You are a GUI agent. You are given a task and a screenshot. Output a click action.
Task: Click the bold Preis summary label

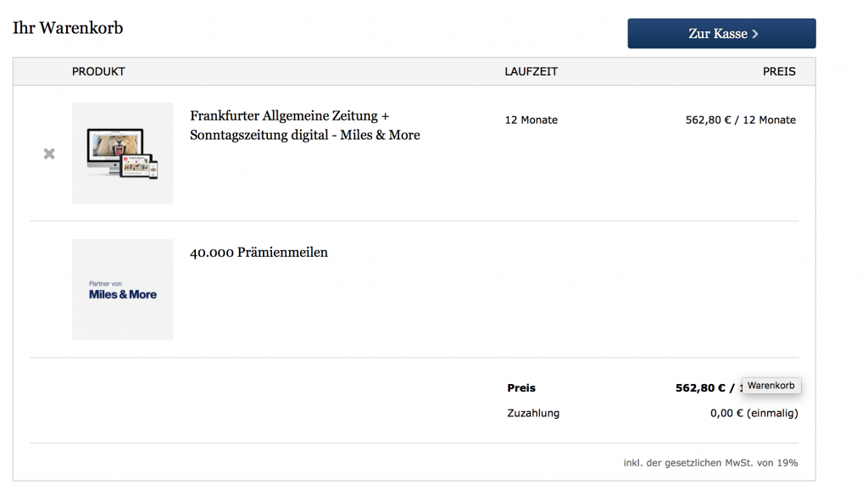(521, 388)
